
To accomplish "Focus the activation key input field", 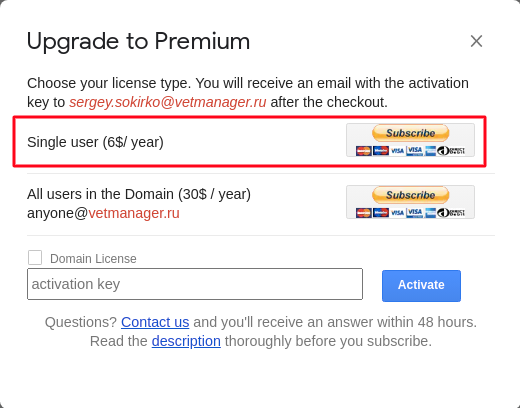I will tap(195, 284).
